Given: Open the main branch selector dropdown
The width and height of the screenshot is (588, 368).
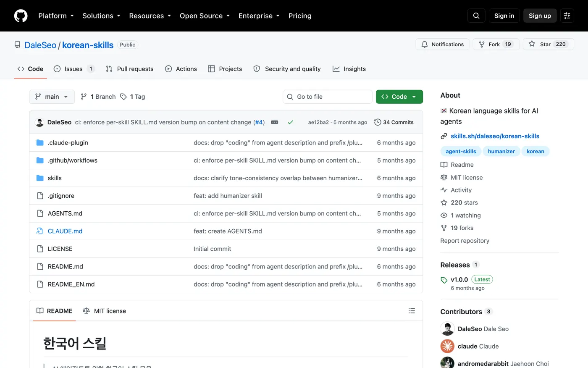Looking at the screenshot, I should pos(52,97).
